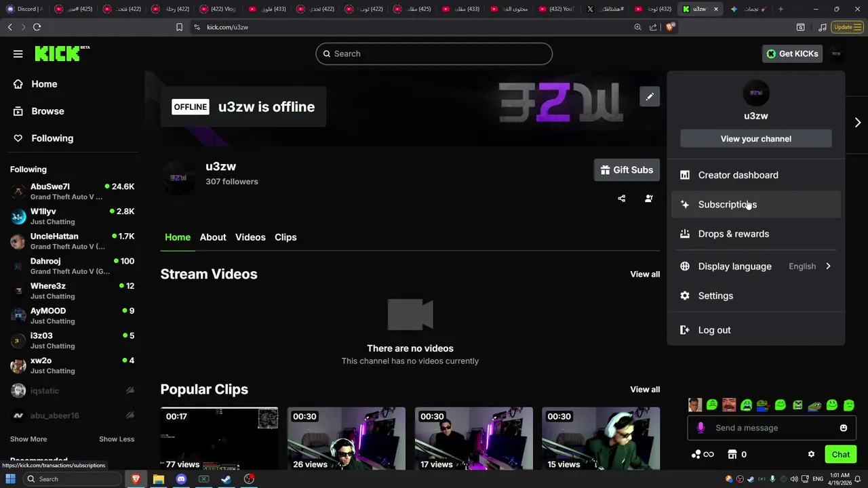The image size is (868, 488).
Task: Click the first face emote in chat
Action: click(x=695, y=405)
